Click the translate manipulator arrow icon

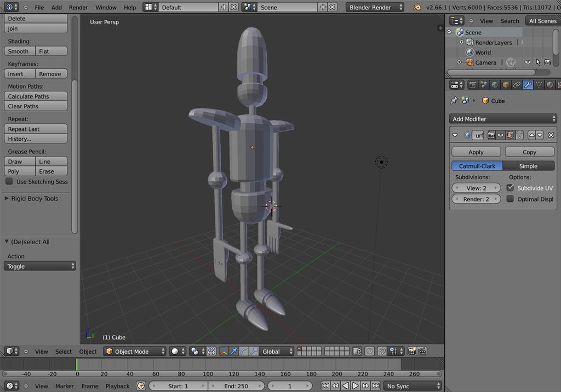233,351
